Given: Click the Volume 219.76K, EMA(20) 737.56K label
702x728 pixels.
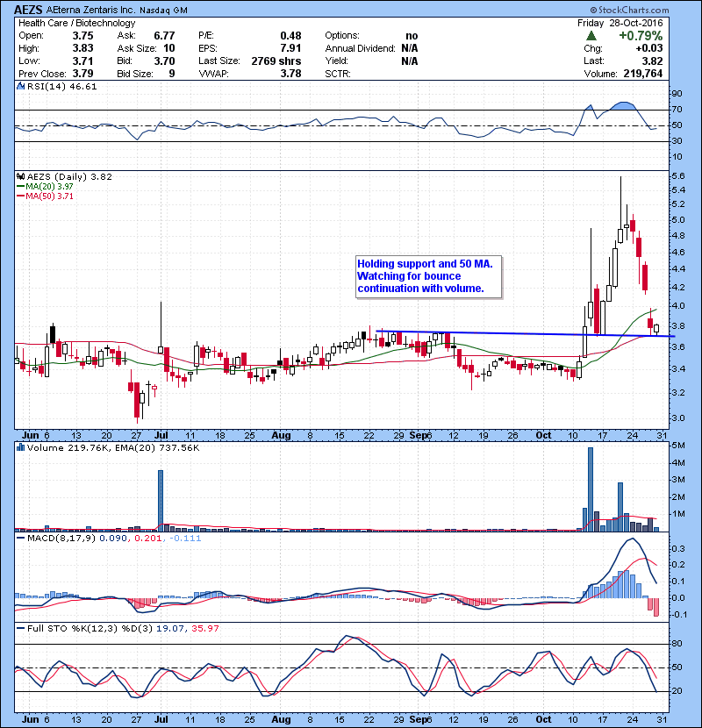Looking at the screenshot, I should 113,447.
